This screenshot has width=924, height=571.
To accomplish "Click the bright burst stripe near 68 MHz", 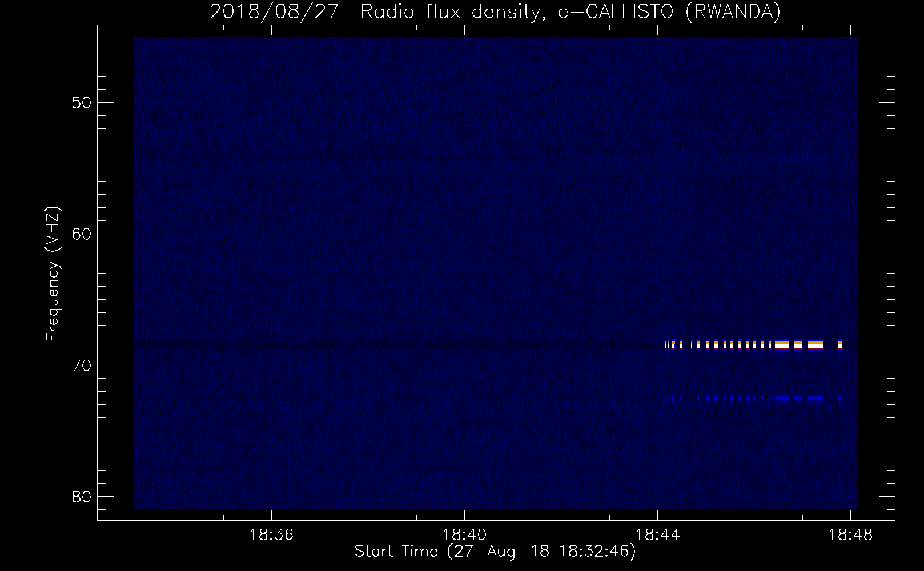I will [x=754, y=344].
